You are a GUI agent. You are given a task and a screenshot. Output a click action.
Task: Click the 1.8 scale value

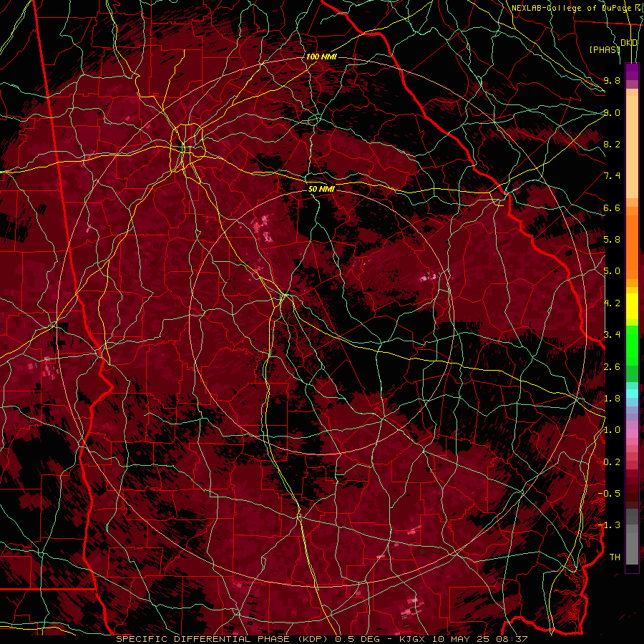click(x=612, y=399)
